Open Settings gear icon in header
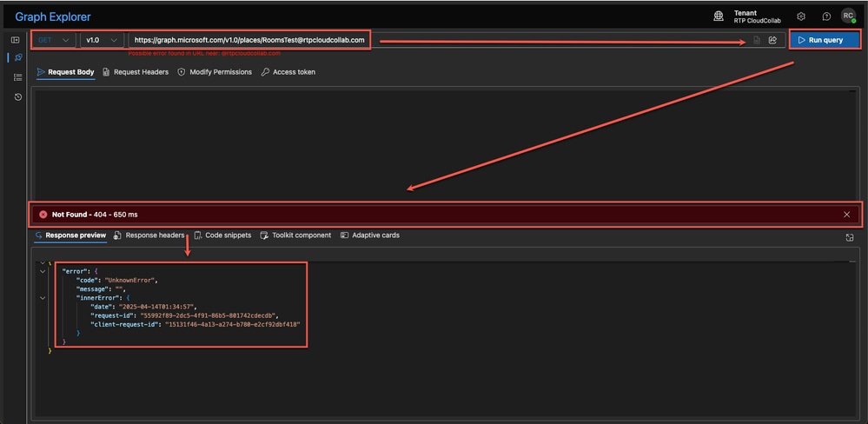Screen dimensions: 868x424 point(801,17)
